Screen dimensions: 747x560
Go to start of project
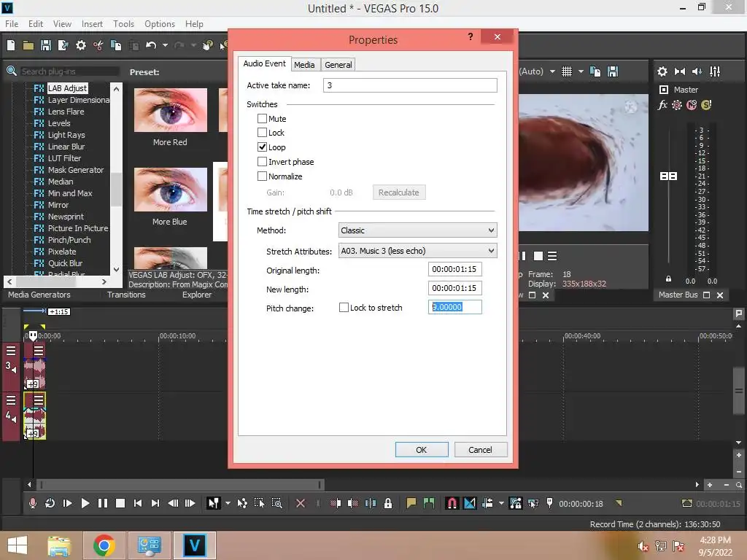[138, 503]
